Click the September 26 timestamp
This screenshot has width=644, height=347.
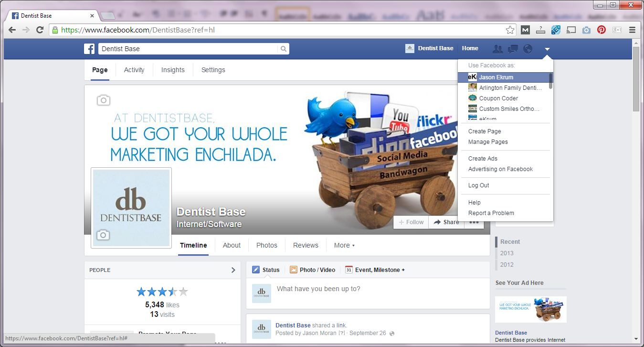click(x=367, y=333)
